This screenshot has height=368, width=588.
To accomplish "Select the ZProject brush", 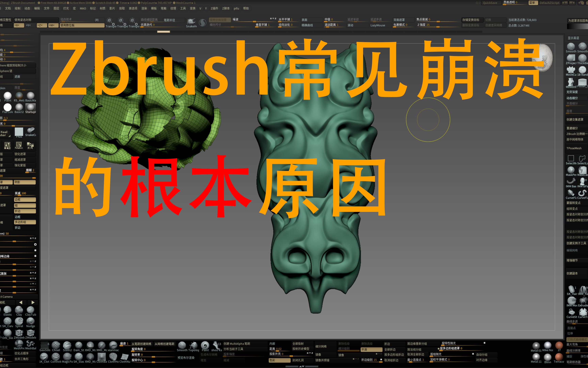I will 571,59.
